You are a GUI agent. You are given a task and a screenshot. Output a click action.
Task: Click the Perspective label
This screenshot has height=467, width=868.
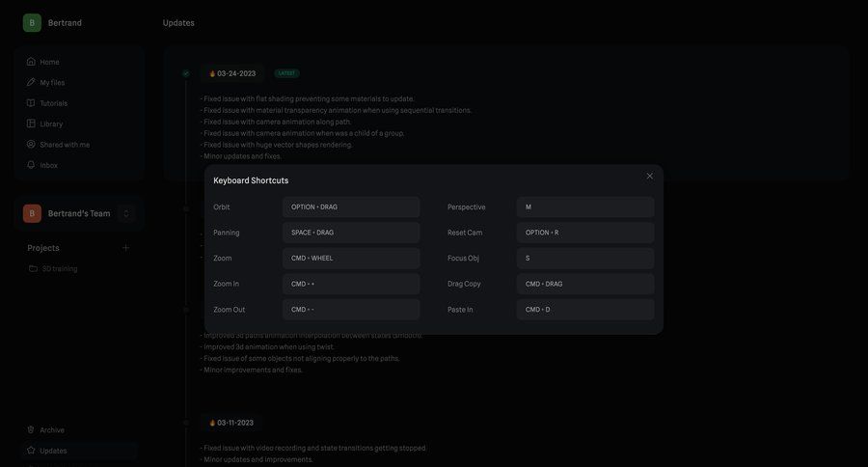pyautogui.click(x=466, y=206)
